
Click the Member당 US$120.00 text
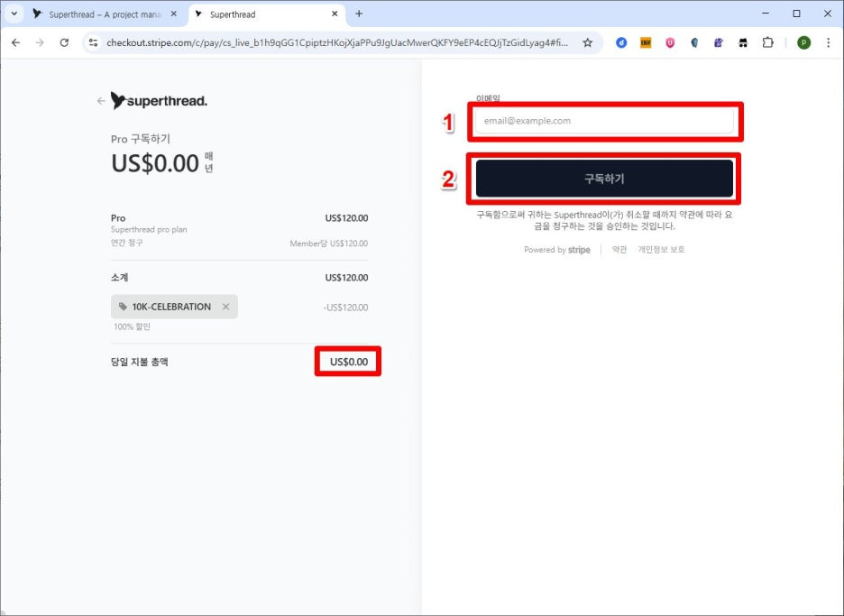point(329,244)
